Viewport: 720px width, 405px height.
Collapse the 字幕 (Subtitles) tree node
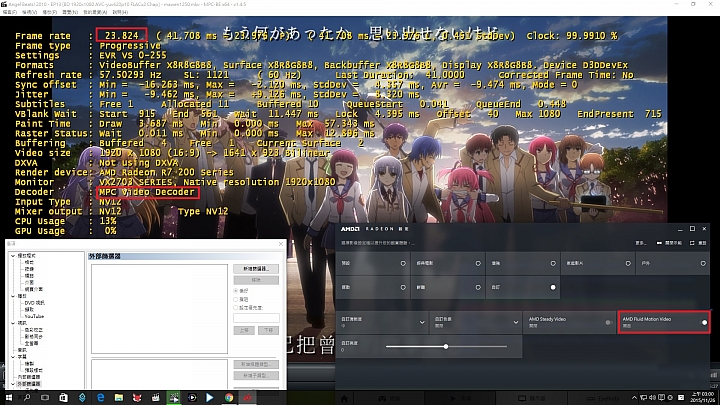coord(13,357)
